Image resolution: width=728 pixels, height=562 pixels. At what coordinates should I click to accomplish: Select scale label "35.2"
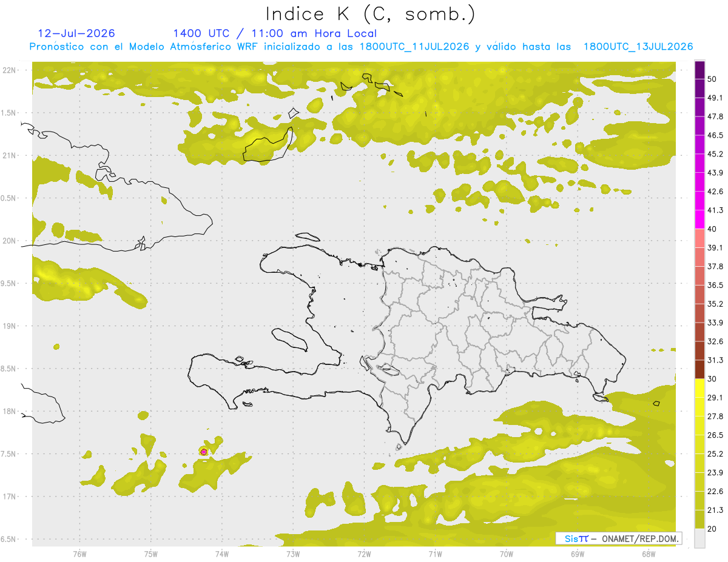point(715,304)
